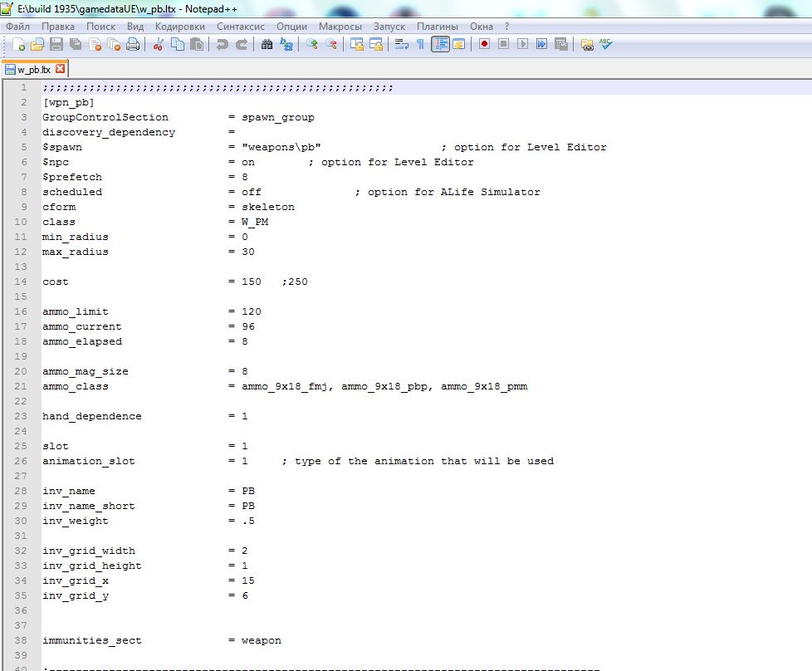
Task: Click the Cut scissors icon
Action: point(159,45)
